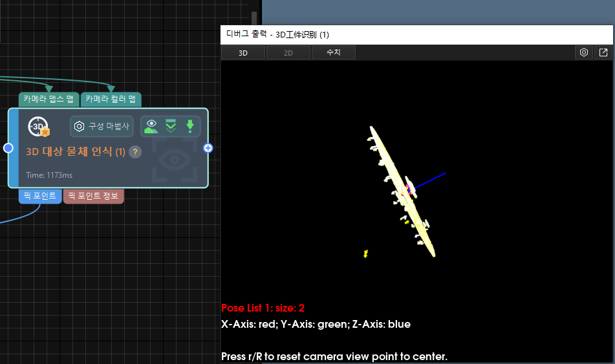Click the green down-arrow run icon
Screen dimensions: 615x364
pyautogui.click(x=190, y=126)
